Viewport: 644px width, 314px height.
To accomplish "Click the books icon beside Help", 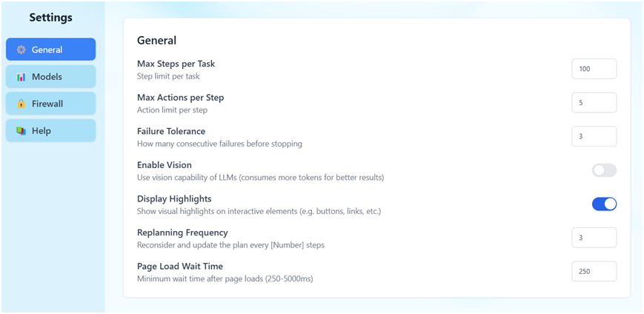I will tap(21, 131).
